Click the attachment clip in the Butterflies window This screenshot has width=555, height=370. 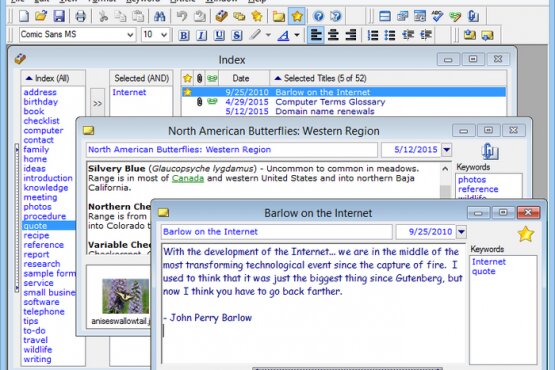[x=490, y=151]
